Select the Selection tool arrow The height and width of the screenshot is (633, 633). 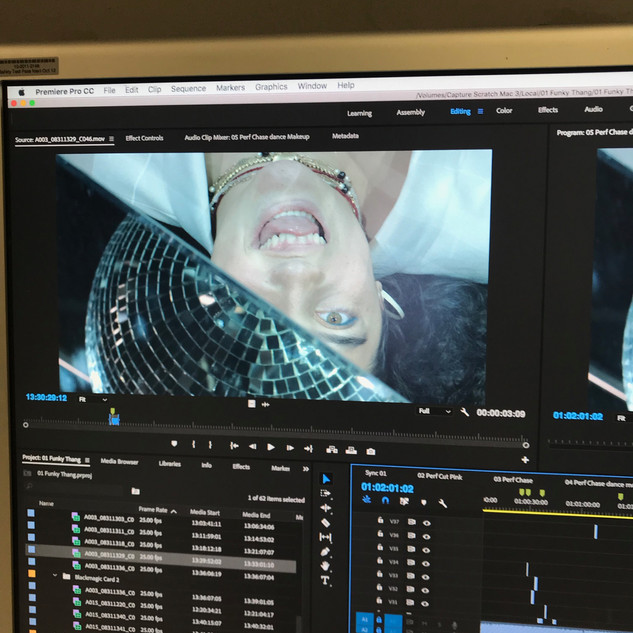tap(326, 479)
